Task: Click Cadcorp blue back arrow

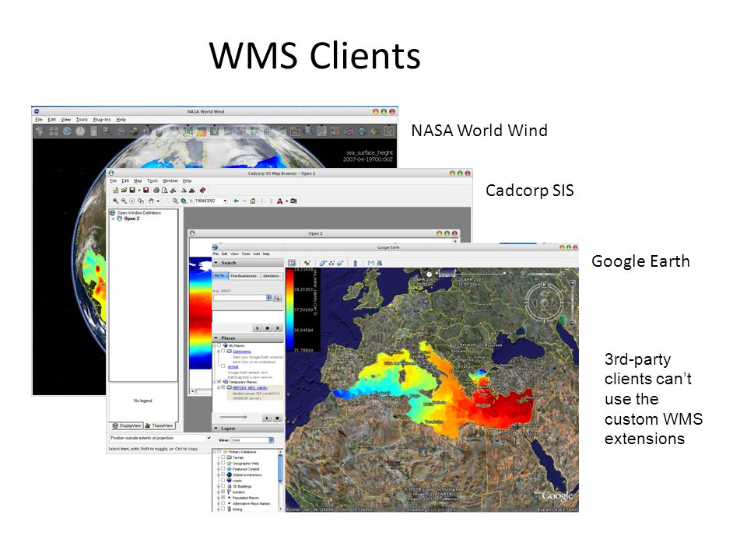Action: [x=236, y=201]
